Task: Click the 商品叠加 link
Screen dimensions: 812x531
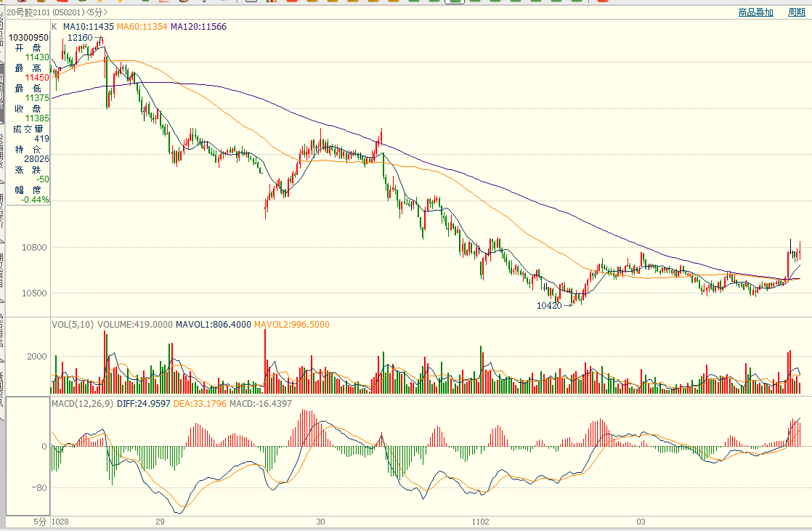Action: pos(755,12)
